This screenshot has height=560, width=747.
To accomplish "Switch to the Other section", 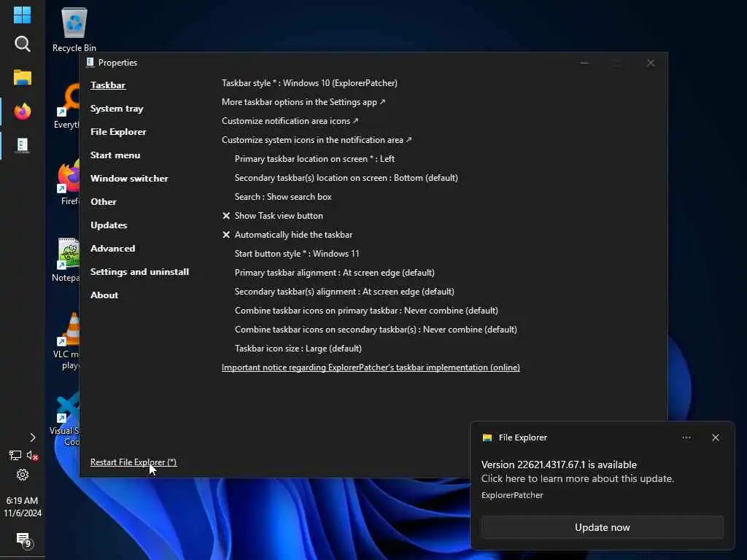I will coord(104,202).
